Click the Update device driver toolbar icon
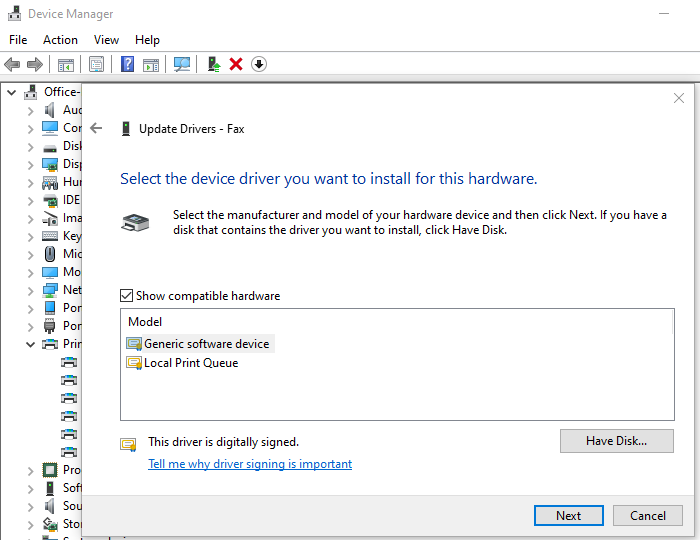 coord(213,64)
